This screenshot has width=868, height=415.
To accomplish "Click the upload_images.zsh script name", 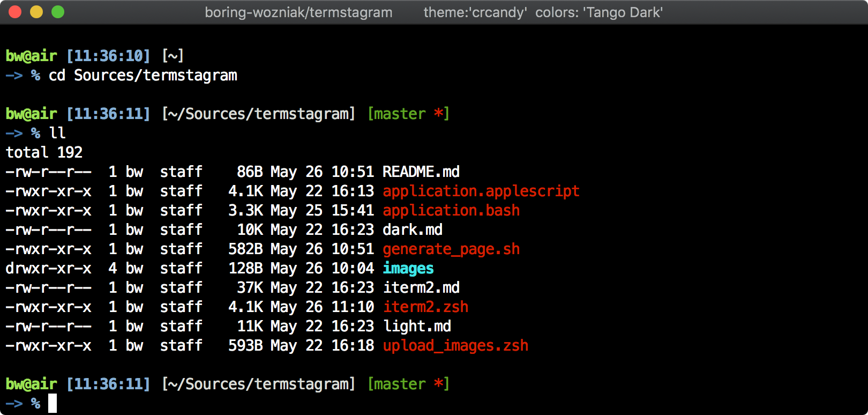I will click(x=455, y=345).
